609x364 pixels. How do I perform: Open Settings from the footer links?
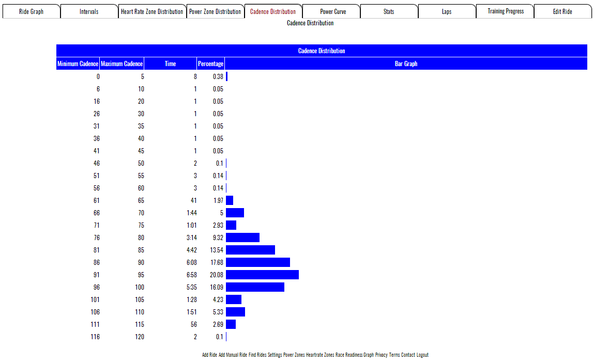tap(275, 355)
